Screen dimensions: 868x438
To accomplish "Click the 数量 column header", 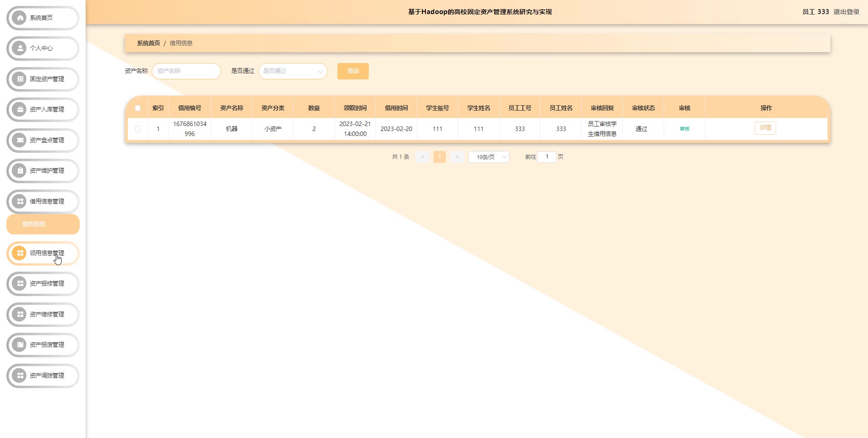I will click(x=314, y=108).
